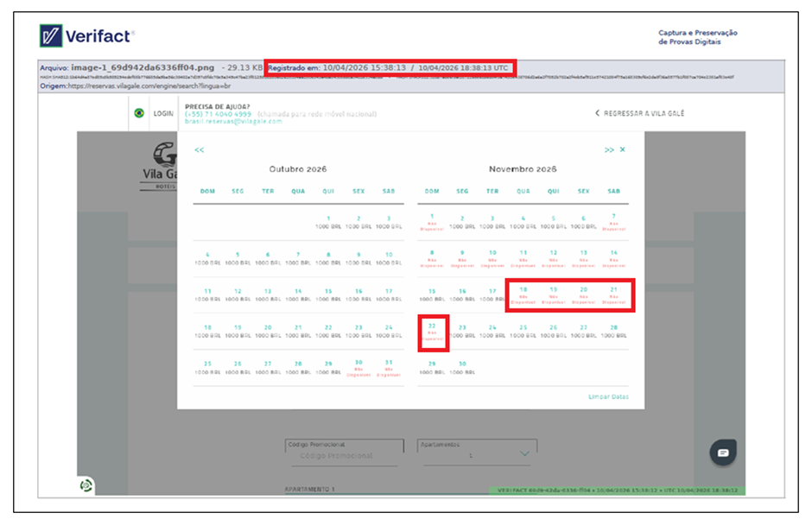Select October 24 in the calendar

(389, 332)
